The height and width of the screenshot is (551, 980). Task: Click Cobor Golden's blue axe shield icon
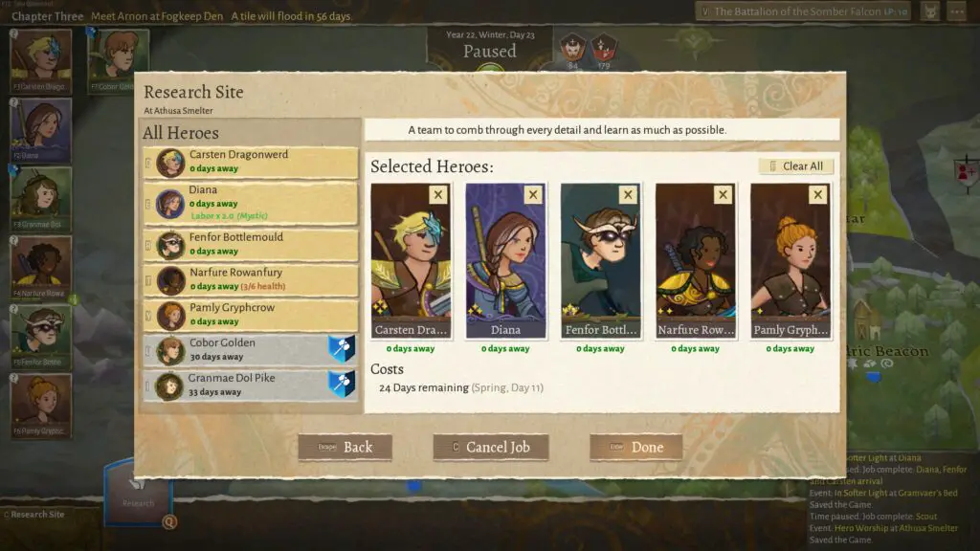click(x=342, y=349)
